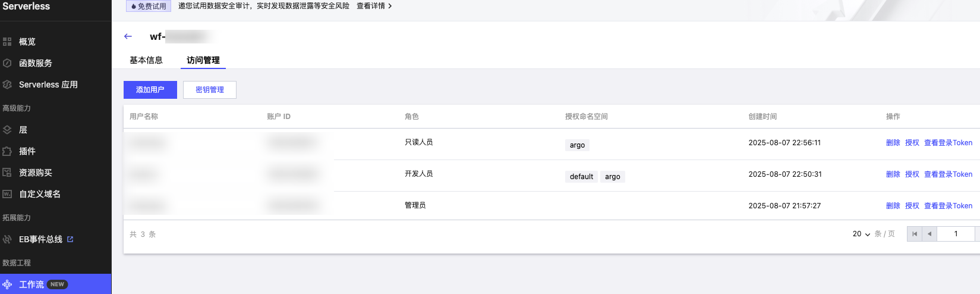Click the 自定义域名 sidebar icon
The height and width of the screenshot is (294, 980).
7,194
